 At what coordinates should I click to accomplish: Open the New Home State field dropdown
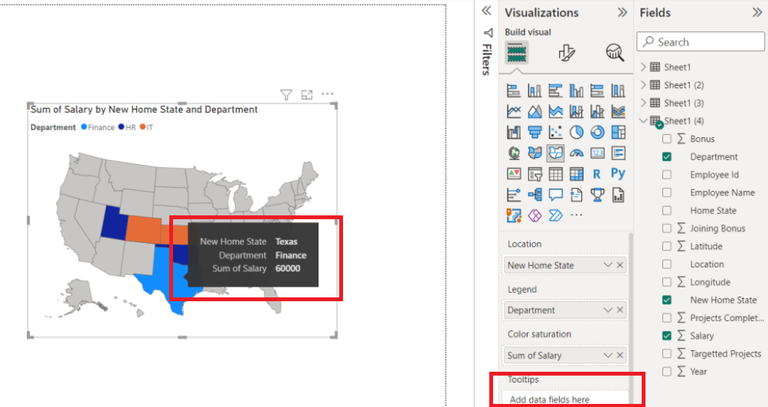pyautogui.click(x=608, y=265)
